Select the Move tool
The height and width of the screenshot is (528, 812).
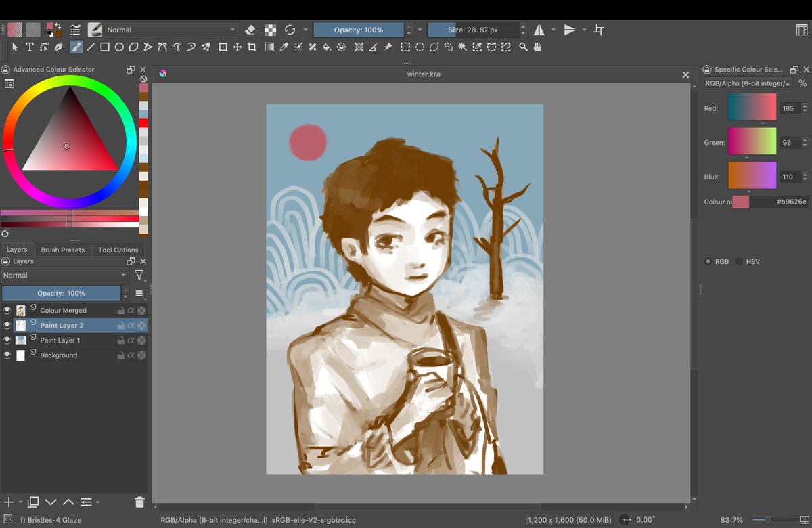point(238,47)
